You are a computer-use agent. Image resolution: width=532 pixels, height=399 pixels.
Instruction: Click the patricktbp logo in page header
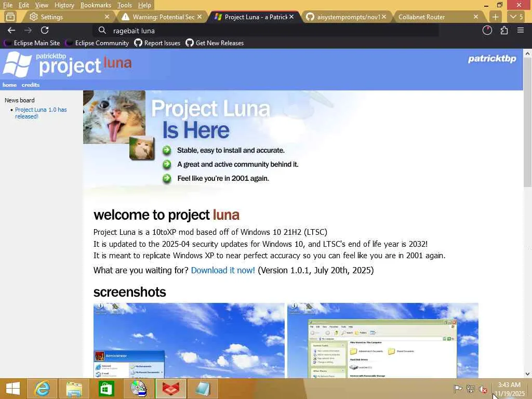click(492, 59)
